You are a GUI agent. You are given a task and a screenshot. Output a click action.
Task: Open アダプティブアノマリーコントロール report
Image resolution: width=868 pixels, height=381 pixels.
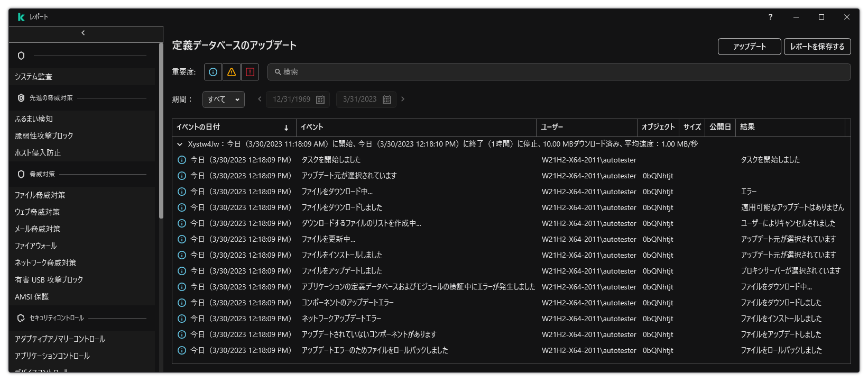82,339
